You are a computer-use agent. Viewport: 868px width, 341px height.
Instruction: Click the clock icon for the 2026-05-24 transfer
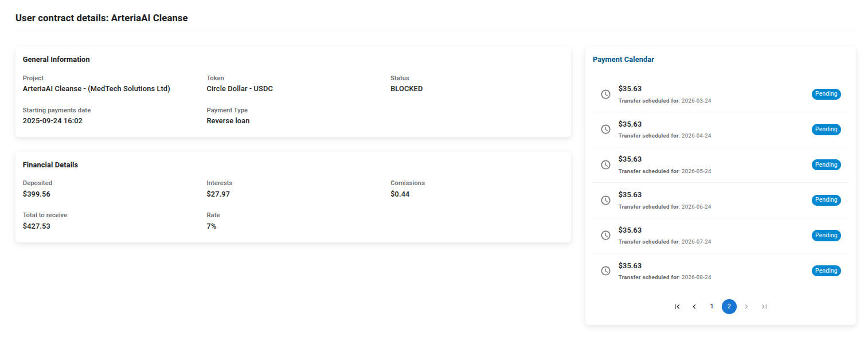point(605,165)
